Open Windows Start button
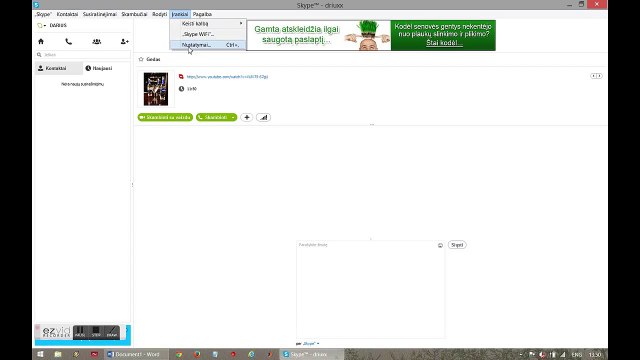 tap(40, 354)
